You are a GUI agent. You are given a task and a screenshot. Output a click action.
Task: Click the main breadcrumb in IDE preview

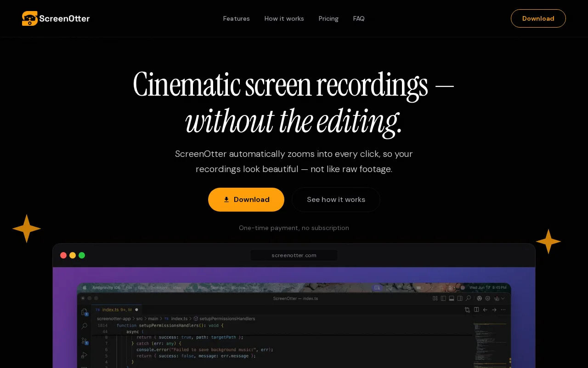[x=153, y=318]
